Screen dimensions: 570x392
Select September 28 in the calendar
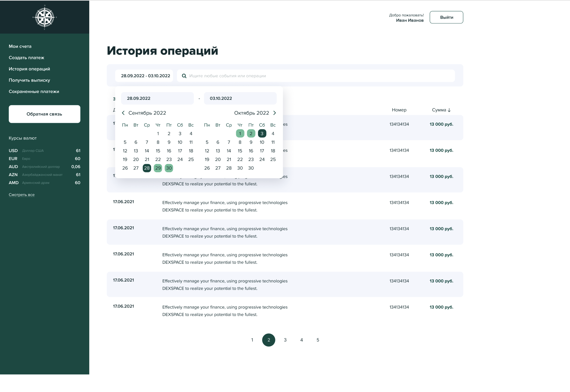point(147,168)
